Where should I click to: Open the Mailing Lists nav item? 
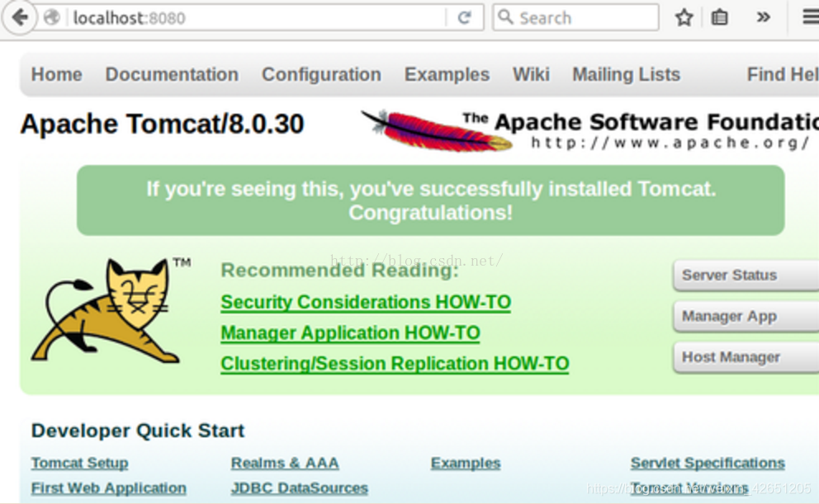click(627, 74)
